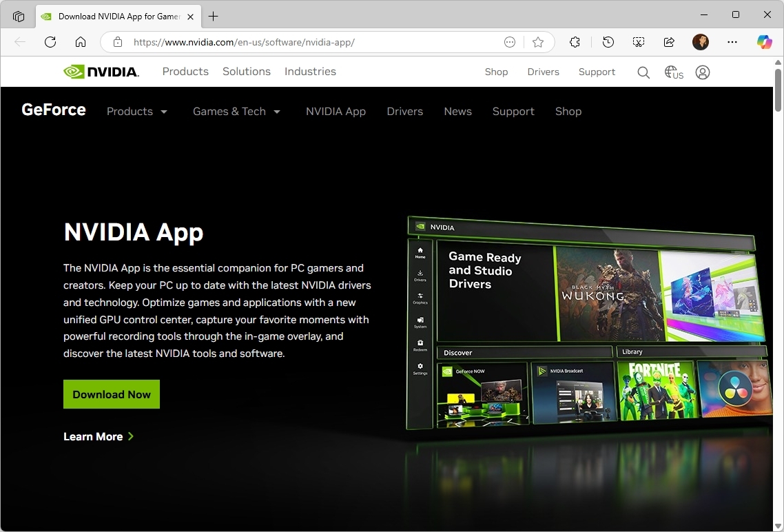
Task: Add this page to favorites star
Action: coord(538,42)
